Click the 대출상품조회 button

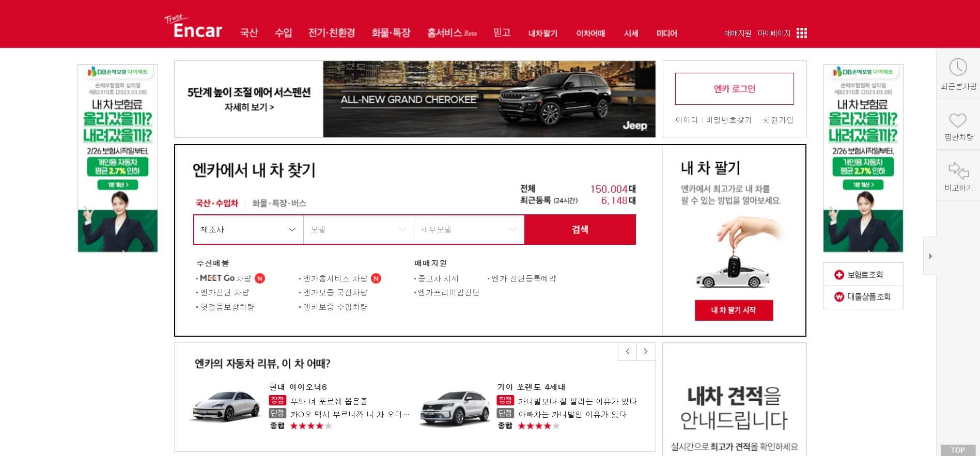pos(863,297)
